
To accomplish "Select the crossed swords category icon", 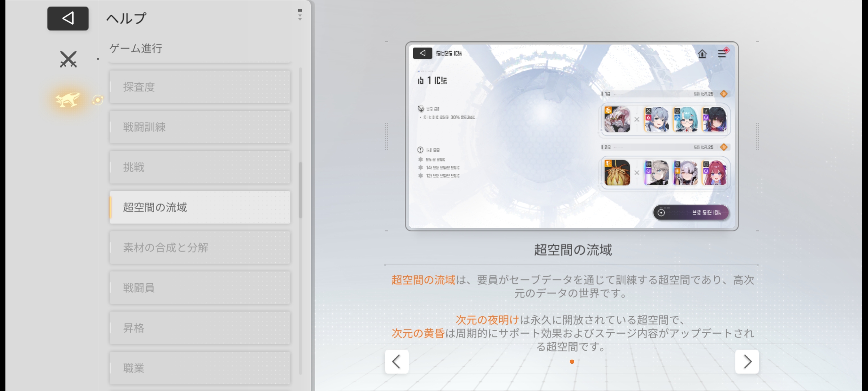I will 68,59.
